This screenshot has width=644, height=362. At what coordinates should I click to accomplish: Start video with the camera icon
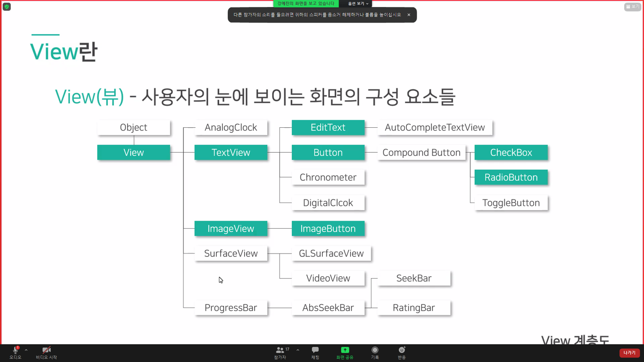point(46,350)
